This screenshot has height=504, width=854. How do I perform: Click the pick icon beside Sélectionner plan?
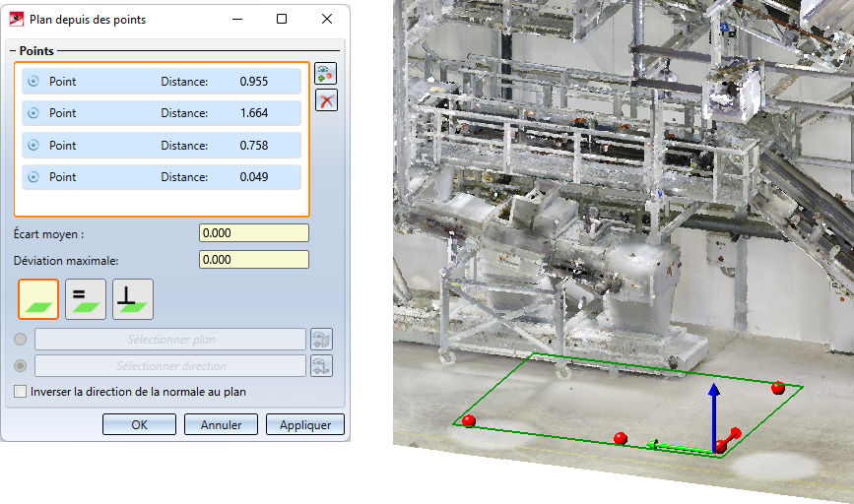click(x=322, y=340)
